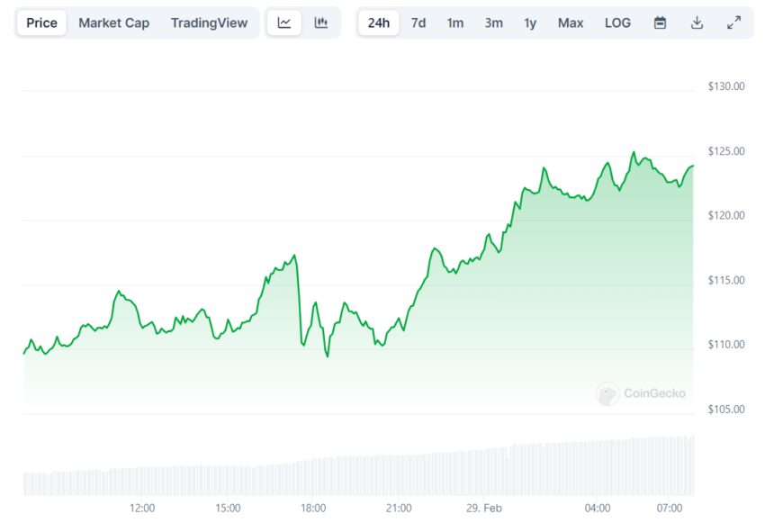Click the $125.00 price axis label
The image size is (765, 532).
[726, 151]
